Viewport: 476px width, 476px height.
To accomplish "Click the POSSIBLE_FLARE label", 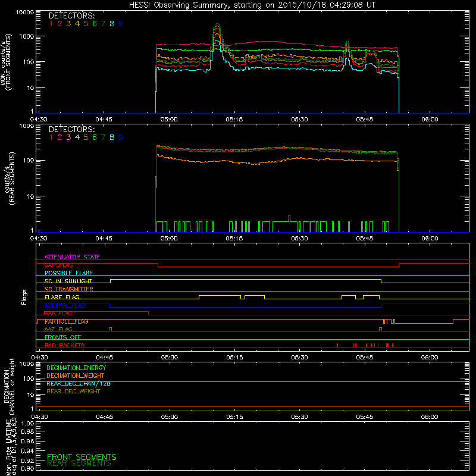I will point(68,273).
